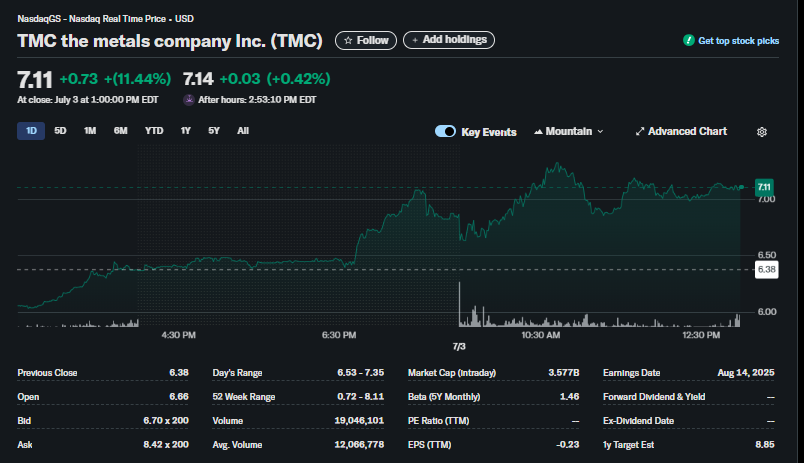
Task: Click the Ask value 8.42 x 200
Action: coord(166,445)
